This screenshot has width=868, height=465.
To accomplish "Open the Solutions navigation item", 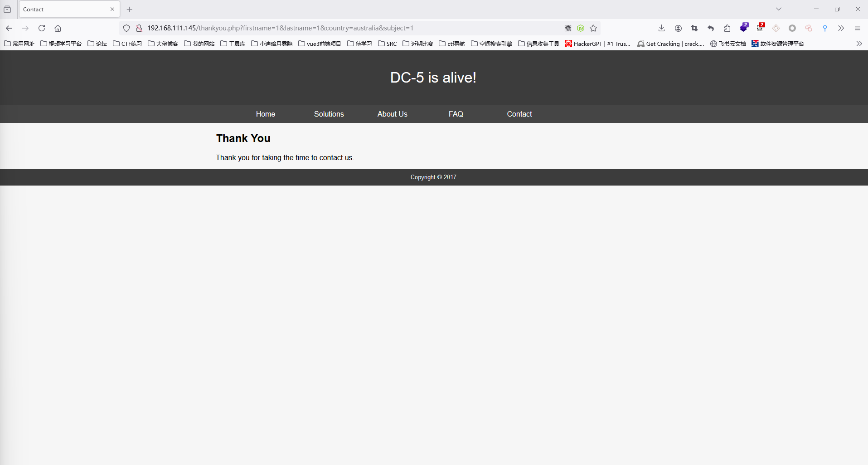I will (x=329, y=114).
